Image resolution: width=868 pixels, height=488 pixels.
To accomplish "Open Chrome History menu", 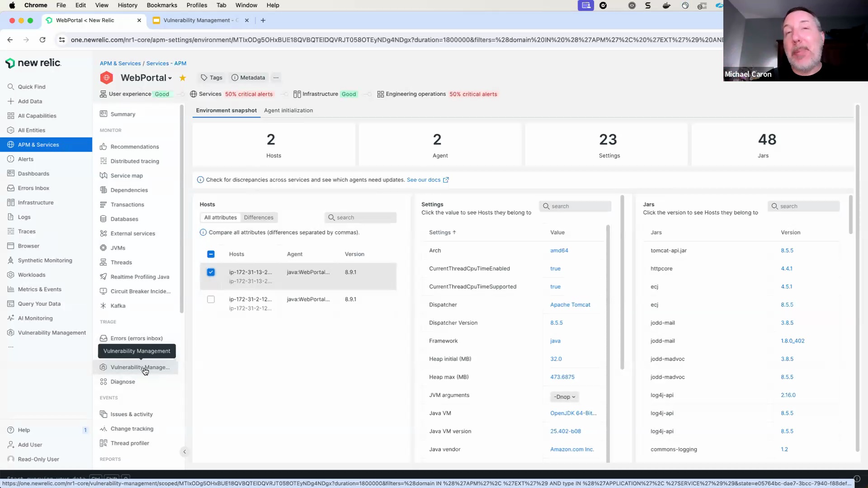I will pos(127,5).
